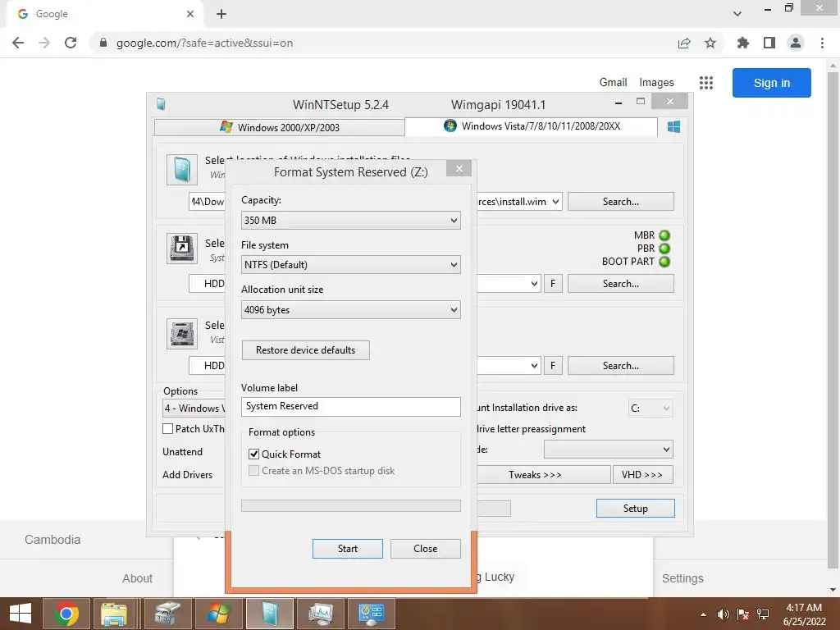Open the VHD >>> options

(642, 475)
